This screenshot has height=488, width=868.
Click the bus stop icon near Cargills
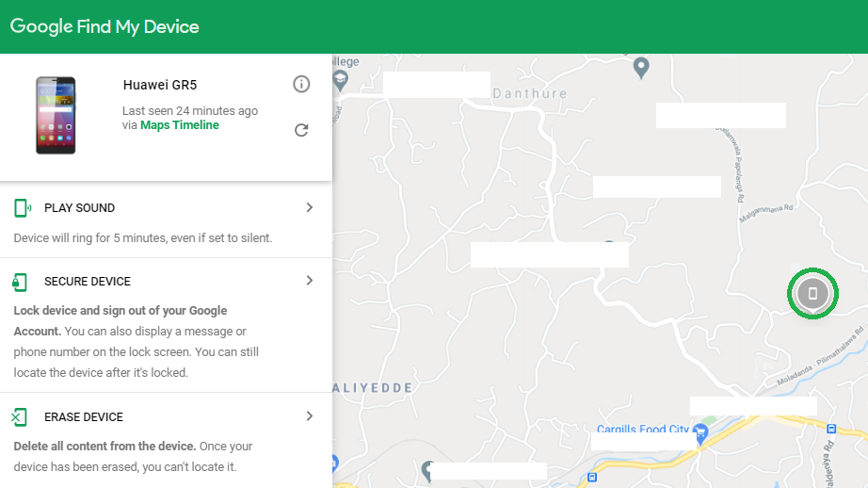tap(592, 478)
